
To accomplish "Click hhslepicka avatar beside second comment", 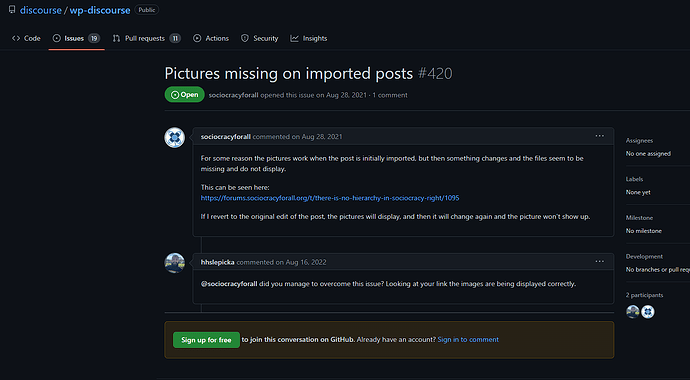I will 175,263.
